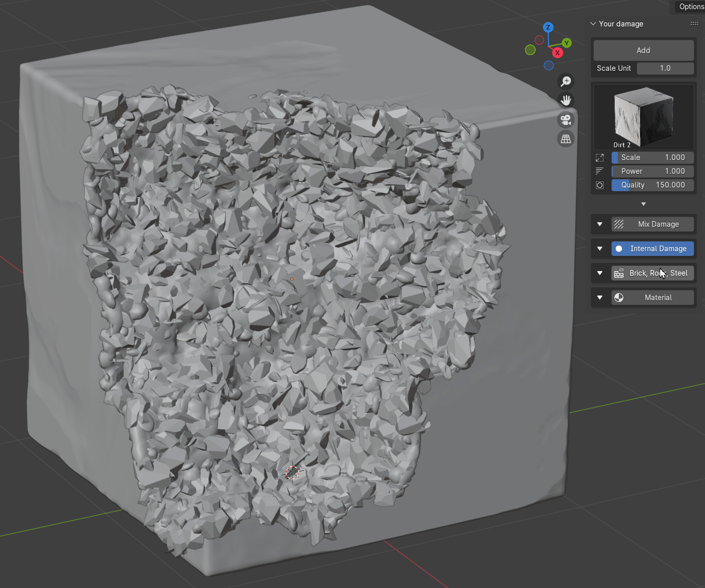Image resolution: width=705 pixels, height=588 pixels.
Task: Toggle the camera view icon
Action: tap(566, 120)
